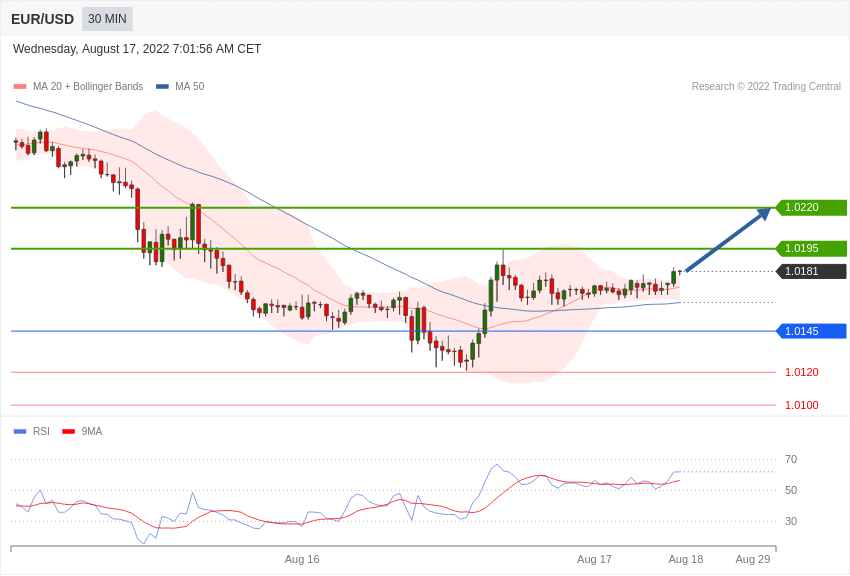Select the 1.0220 resistance price label
Screen dimensions: 850x576
(x=810, y=208)
